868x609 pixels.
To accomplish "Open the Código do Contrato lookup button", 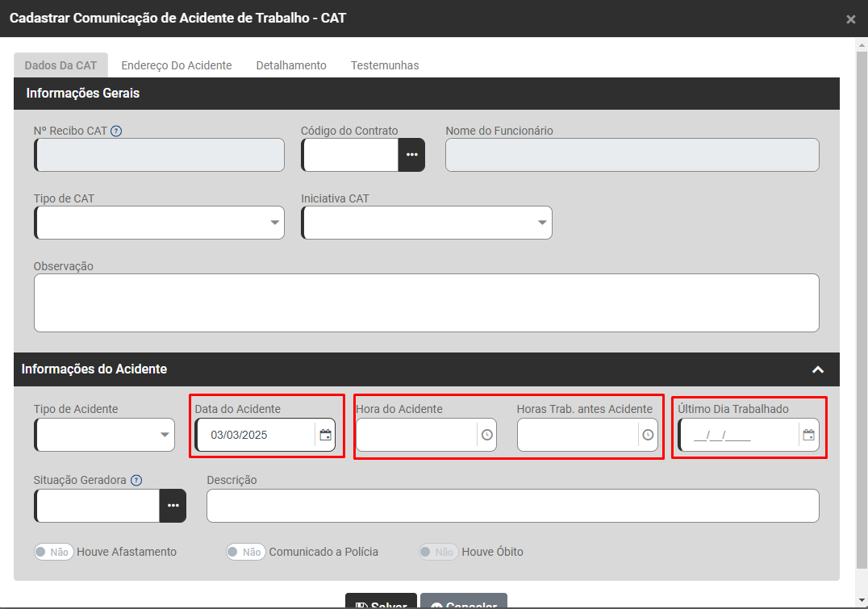I will point(411,155).
